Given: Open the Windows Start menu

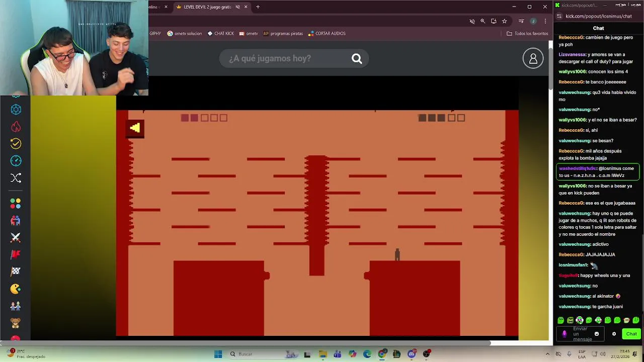Looking at the screenshot, I should [218, 354].
